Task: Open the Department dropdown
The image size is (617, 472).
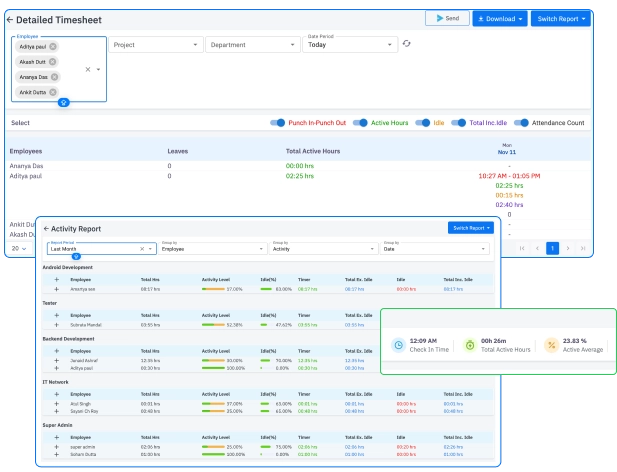Action: pos(251,45)
